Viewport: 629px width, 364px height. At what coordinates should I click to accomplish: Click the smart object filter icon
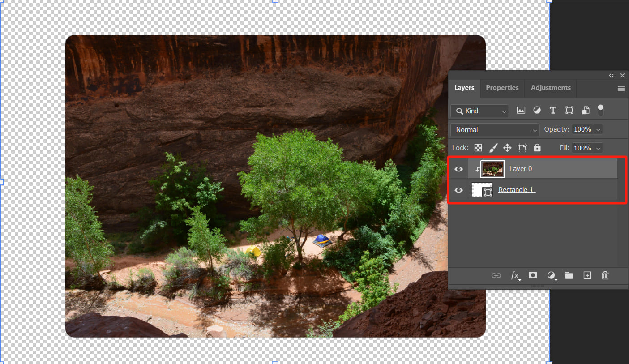pos(586,111)
